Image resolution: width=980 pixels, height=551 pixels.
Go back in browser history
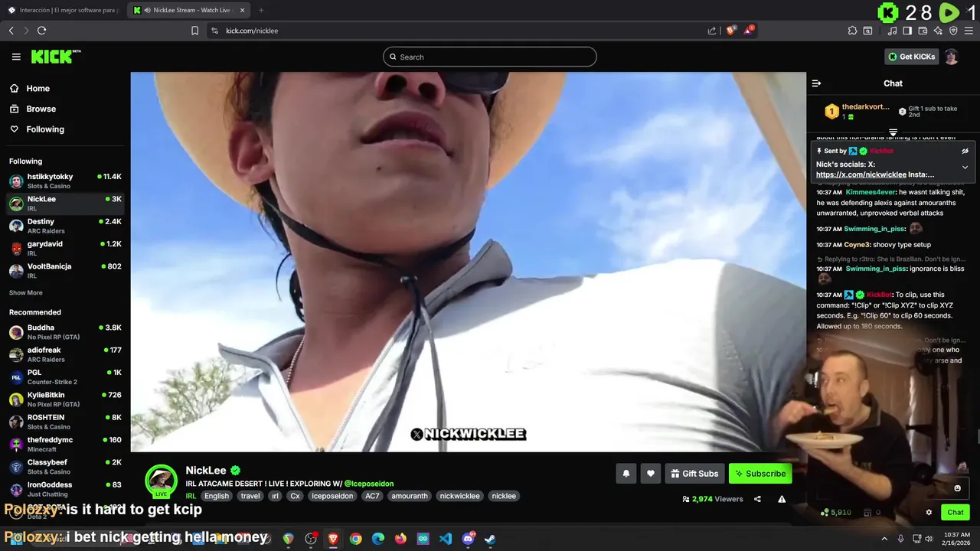click(x=11, y=31)
